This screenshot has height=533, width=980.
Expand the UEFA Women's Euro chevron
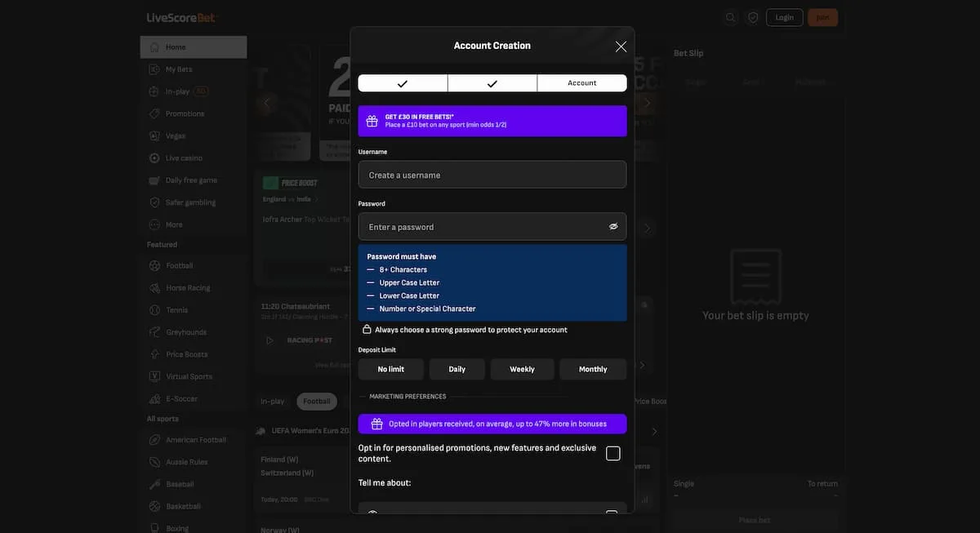point(654,432)
